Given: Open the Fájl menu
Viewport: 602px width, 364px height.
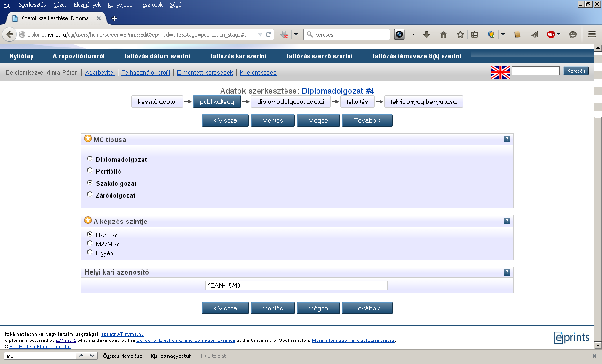Looking at the screenshot, I should pos(7,5).
